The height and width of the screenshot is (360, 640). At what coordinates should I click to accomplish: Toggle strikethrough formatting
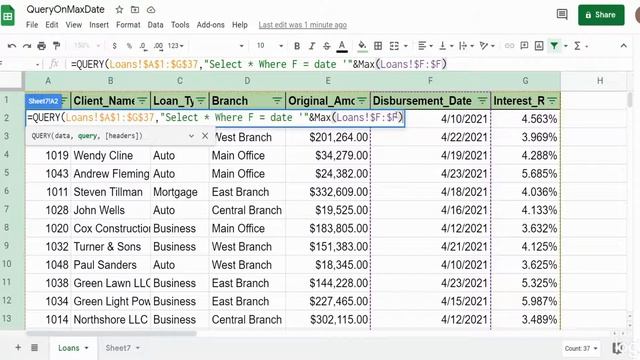327,46
